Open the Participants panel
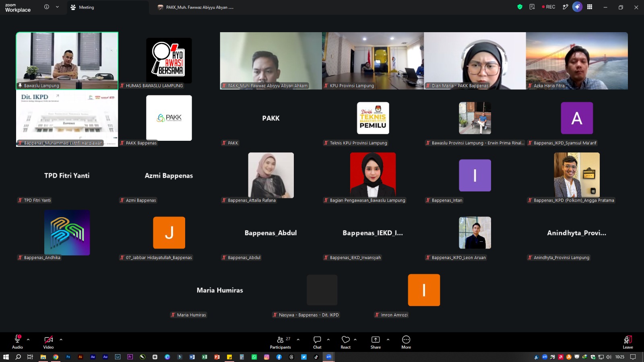The image size is (644, 362). click(x=281, y=342)
